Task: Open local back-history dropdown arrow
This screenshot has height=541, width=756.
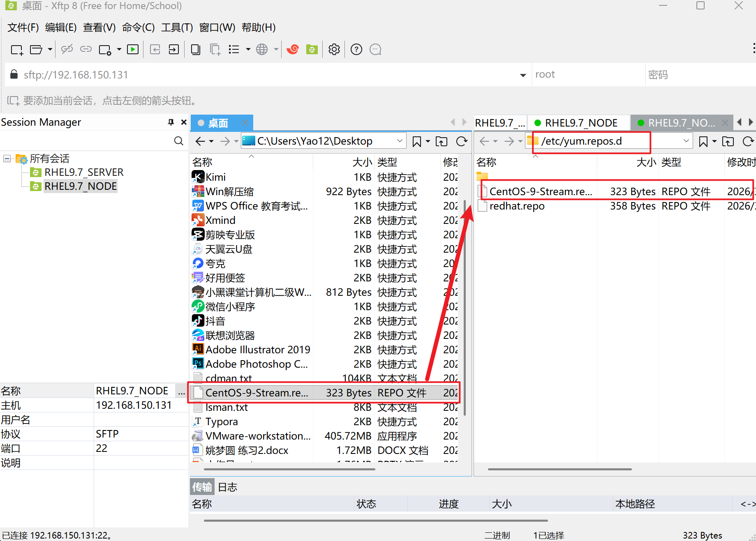Action: 211,141
